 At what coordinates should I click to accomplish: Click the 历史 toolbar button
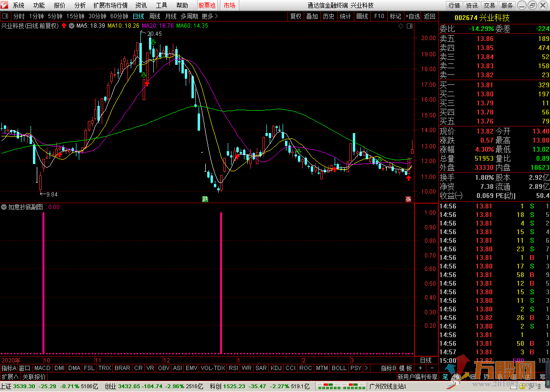tap(328, 16)
